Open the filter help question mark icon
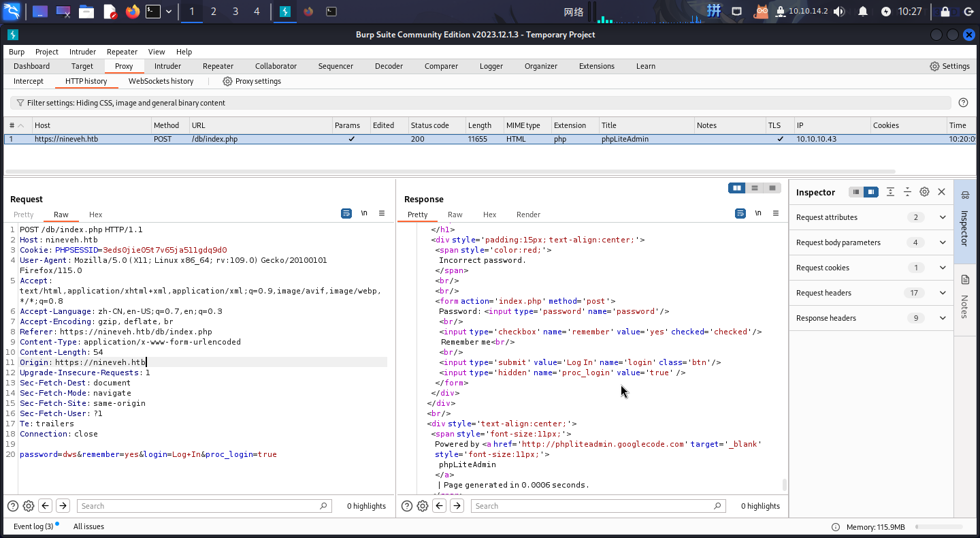This screenshot has height=538, width=980. (963, 103)
